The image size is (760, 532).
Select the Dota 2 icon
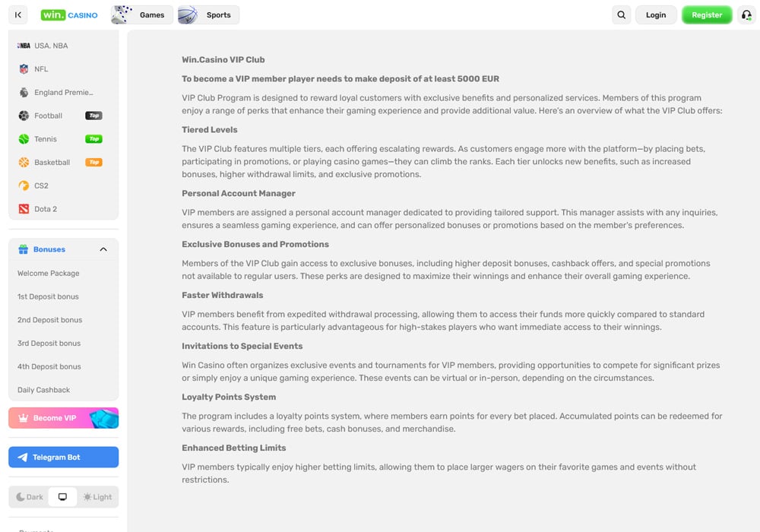(x=24, y=209)
